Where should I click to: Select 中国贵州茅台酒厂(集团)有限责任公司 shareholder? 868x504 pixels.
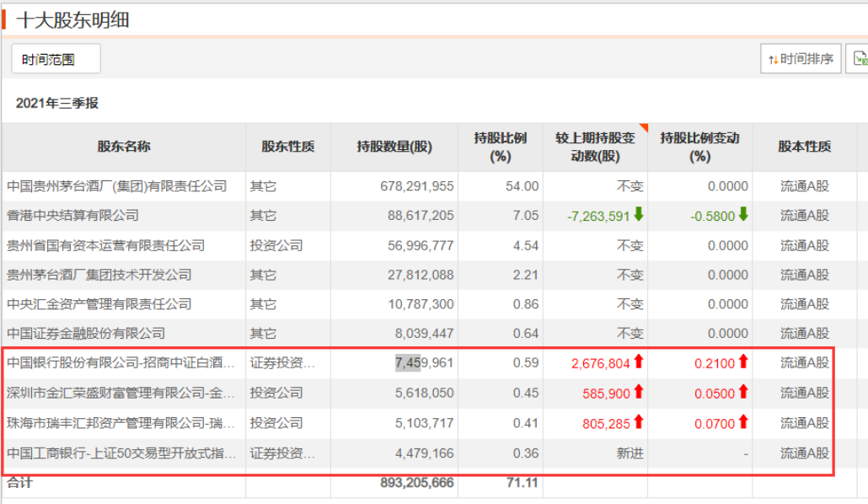click(117, 186)
